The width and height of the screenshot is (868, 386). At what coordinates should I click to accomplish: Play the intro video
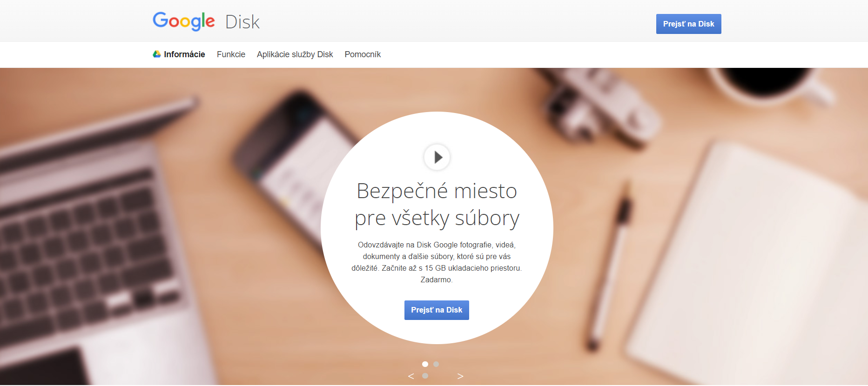tap(437, 157)
